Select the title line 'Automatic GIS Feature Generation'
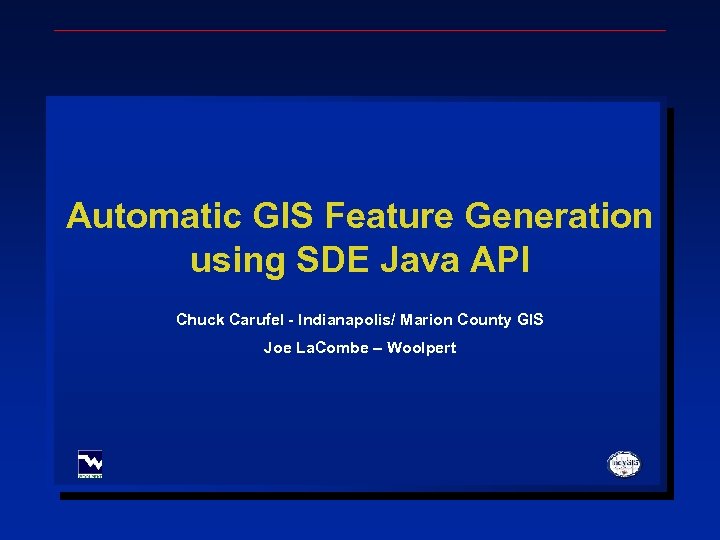Viewport: 720px width, 540px height. point(359,215)
